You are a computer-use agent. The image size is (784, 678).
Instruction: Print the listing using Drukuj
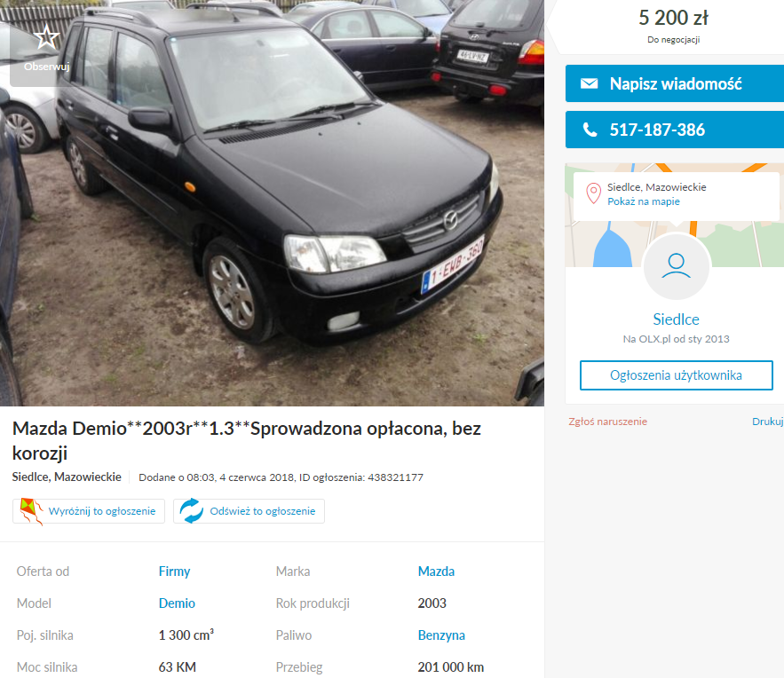point(768,422)
